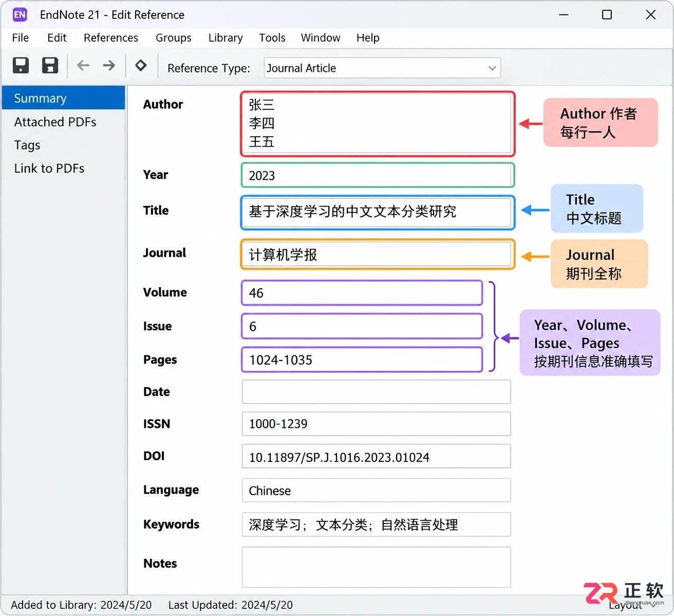
Task: Click the DOI input field
Action: [x=376, y=456]
